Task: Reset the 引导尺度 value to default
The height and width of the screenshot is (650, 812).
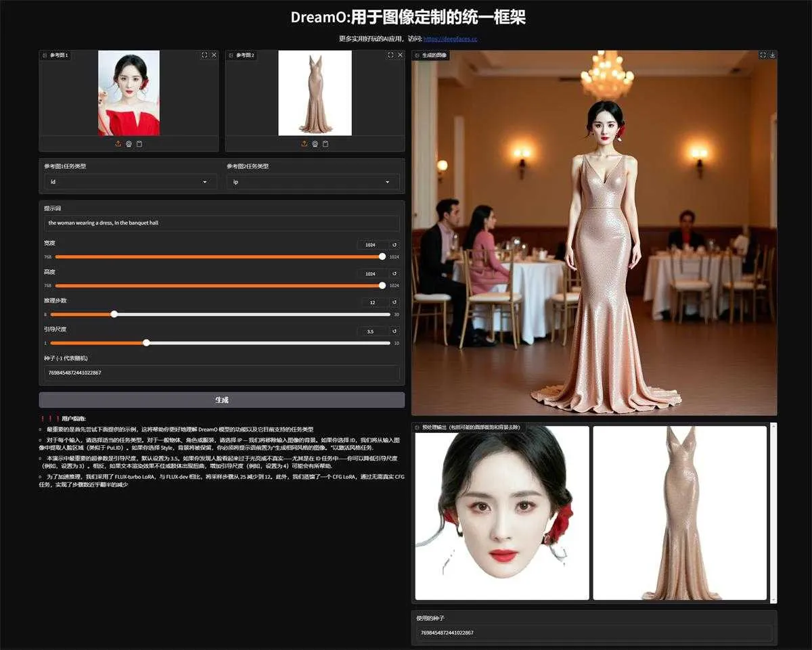Action: tap(394, 331)
